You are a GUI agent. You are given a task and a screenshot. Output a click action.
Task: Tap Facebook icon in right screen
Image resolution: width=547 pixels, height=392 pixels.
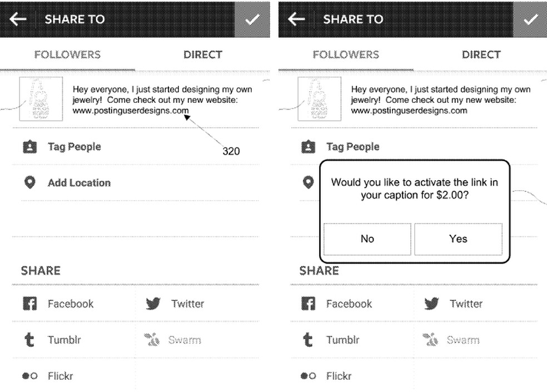point(308,304)
